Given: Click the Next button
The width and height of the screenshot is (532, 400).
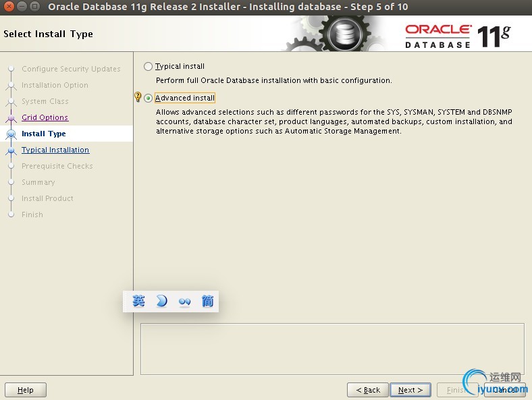Looking at the screenshot, I should pyautogui.click(x=410, y=390).
